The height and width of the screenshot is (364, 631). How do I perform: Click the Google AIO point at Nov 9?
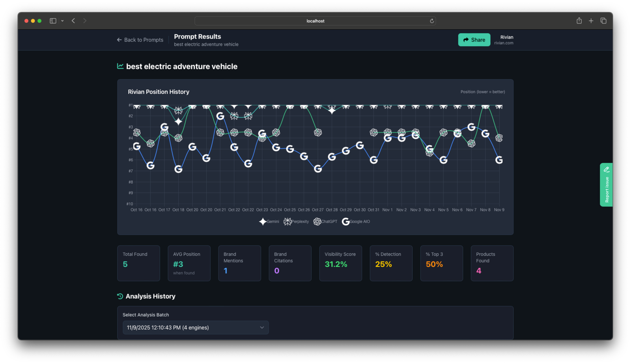[499, 160]
